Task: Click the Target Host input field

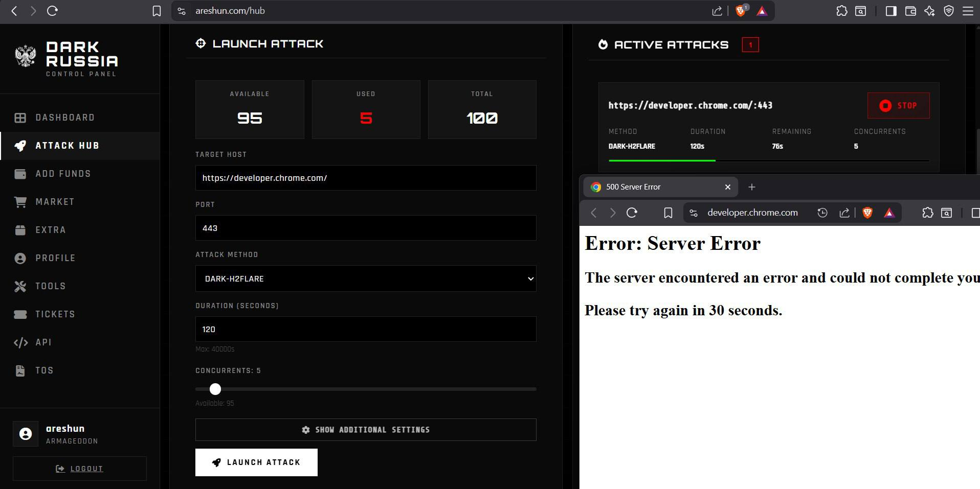Action: 366,178
